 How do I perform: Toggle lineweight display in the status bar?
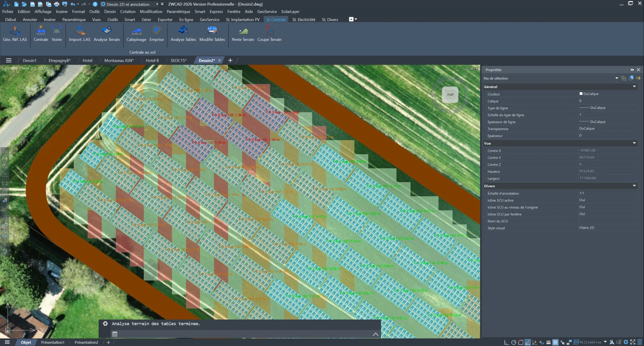point(548,342)
